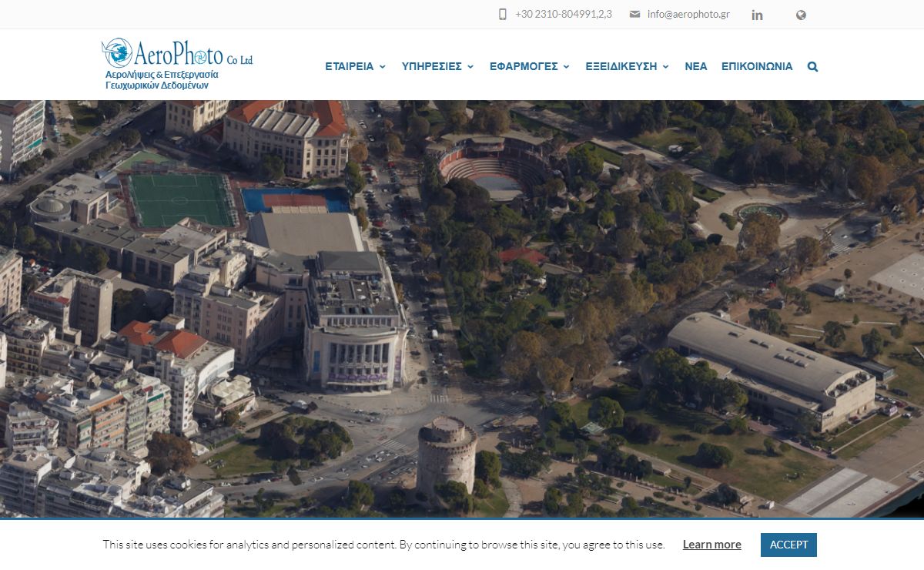Select the ΥΠΗΡΕΣΙΕΣ menu label
924x570 pixels.
click(x=431, y=67)
